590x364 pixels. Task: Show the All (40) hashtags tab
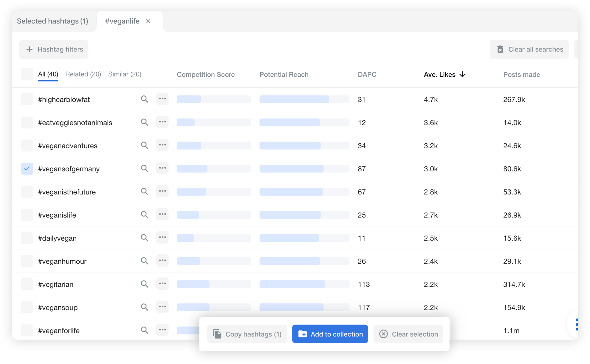pos(48,74)
